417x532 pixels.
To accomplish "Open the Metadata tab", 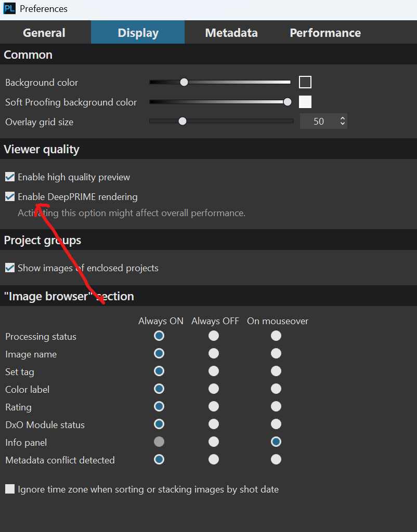I will click(x=231, y=33).
